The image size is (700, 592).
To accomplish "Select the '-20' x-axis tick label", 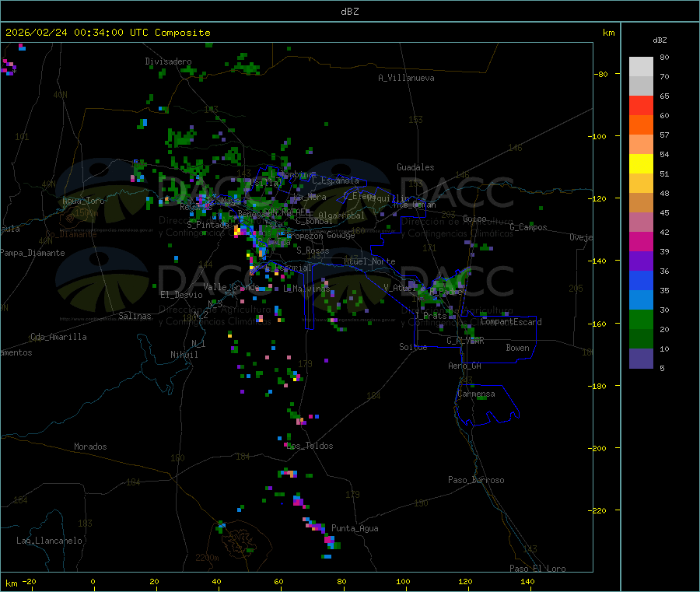I will (x=29, y=581).
